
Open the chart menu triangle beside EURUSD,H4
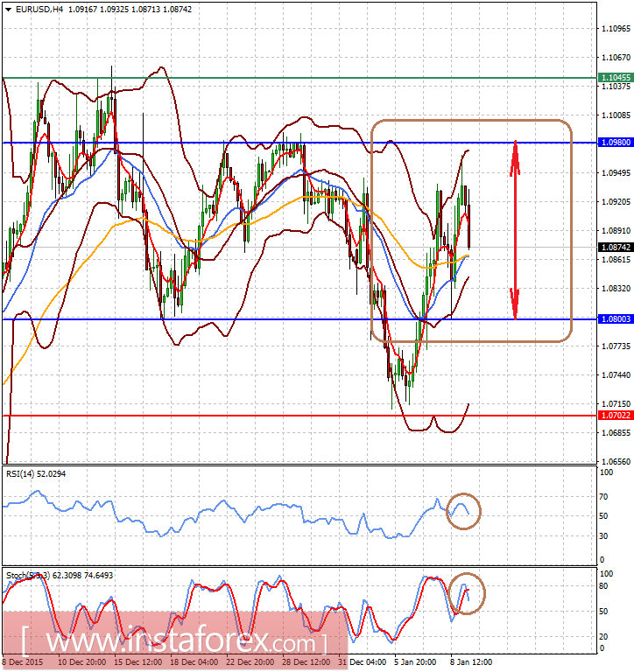pyautogui.click(x=8, y=10)
